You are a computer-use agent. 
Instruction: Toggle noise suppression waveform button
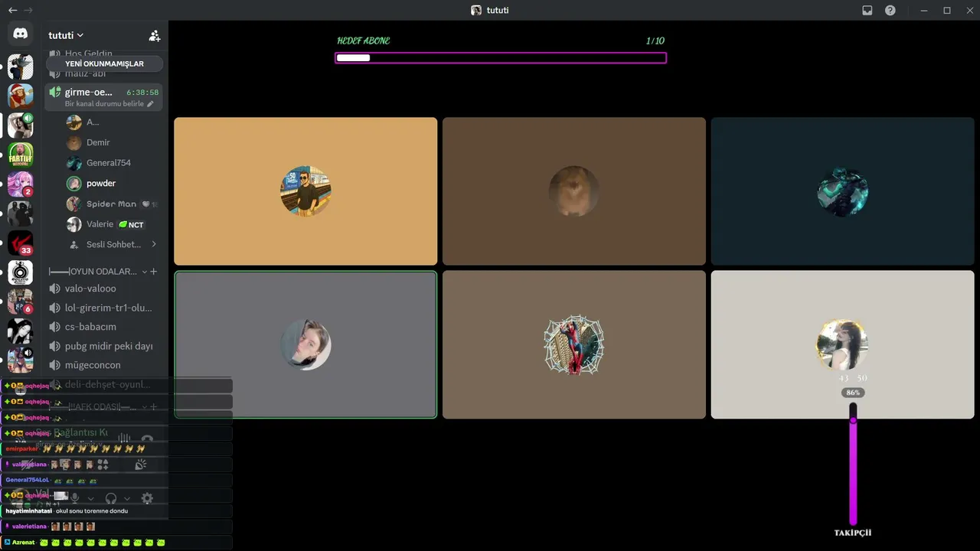pos(124,440)
